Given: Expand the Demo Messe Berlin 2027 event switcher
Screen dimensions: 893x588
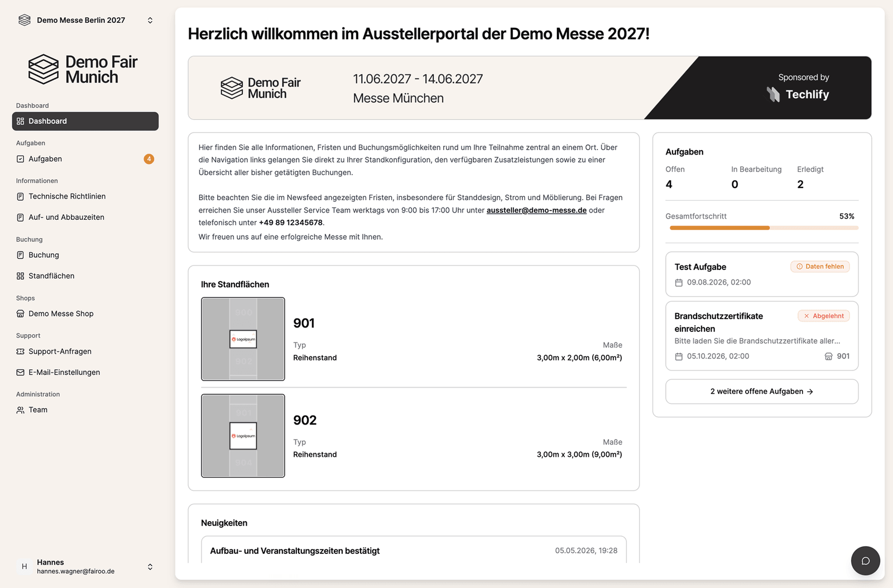Looking at the screenshot, I should pyautogui.click(x=150, y=20).
